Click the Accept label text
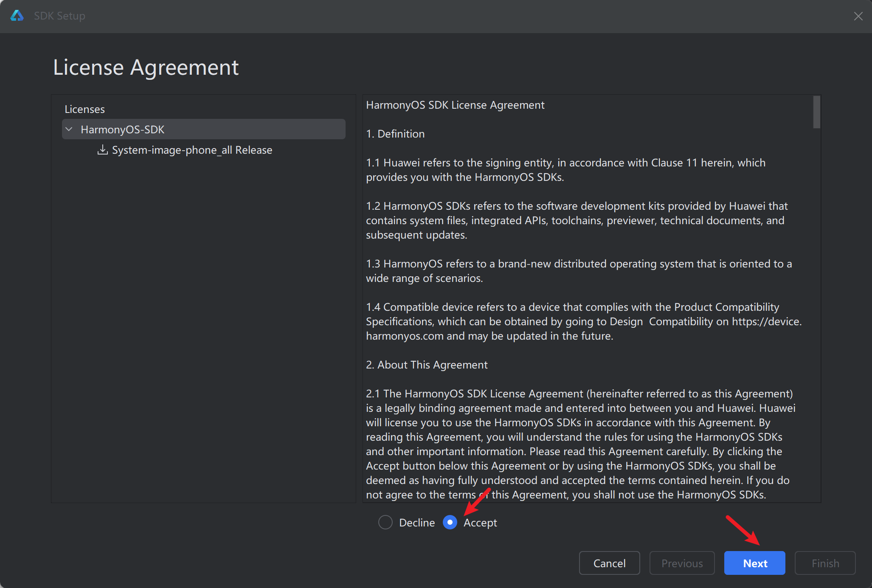Viewport: 872px width, 588px height. 480,523
